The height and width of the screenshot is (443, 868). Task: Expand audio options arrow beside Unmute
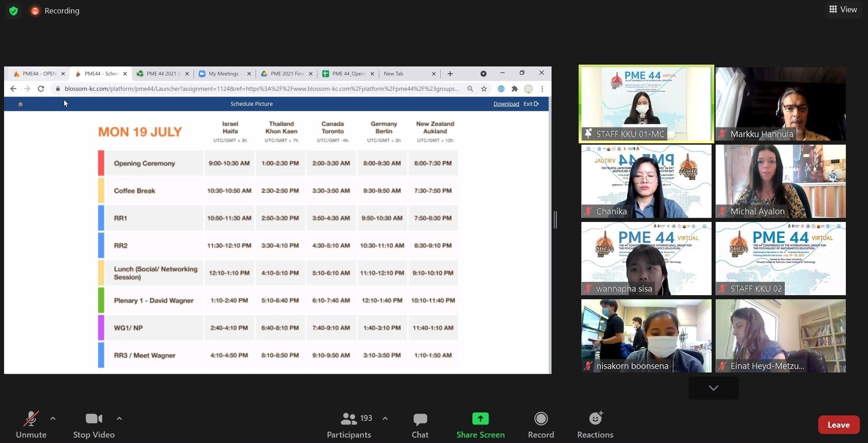[53, 419]
